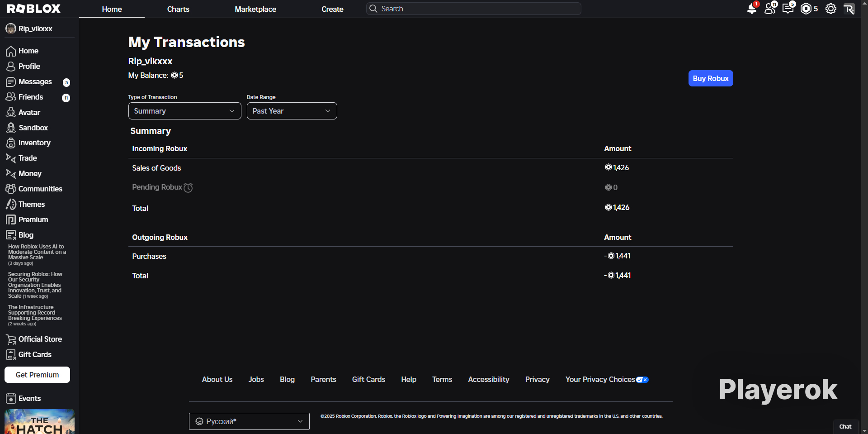Toggle Your Privacy Choices switch icon
The width and height of the screenshot is (868, 434).
click(642, 380)
